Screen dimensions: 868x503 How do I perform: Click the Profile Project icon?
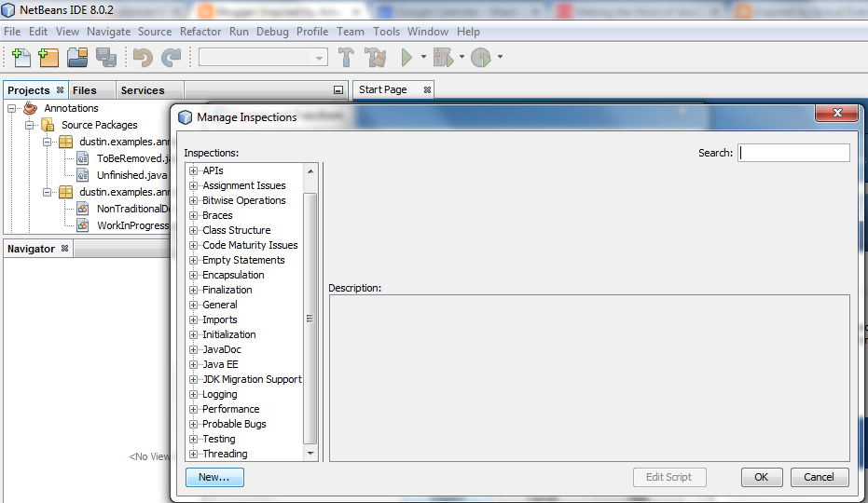click(x=480, y=57)
